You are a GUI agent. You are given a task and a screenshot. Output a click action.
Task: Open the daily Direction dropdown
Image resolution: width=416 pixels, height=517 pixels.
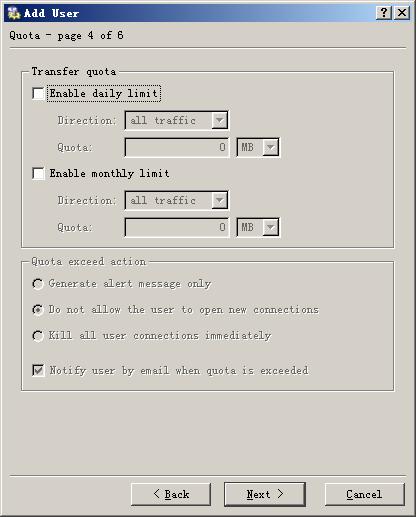pyautogui.click(x=176, y=120)
